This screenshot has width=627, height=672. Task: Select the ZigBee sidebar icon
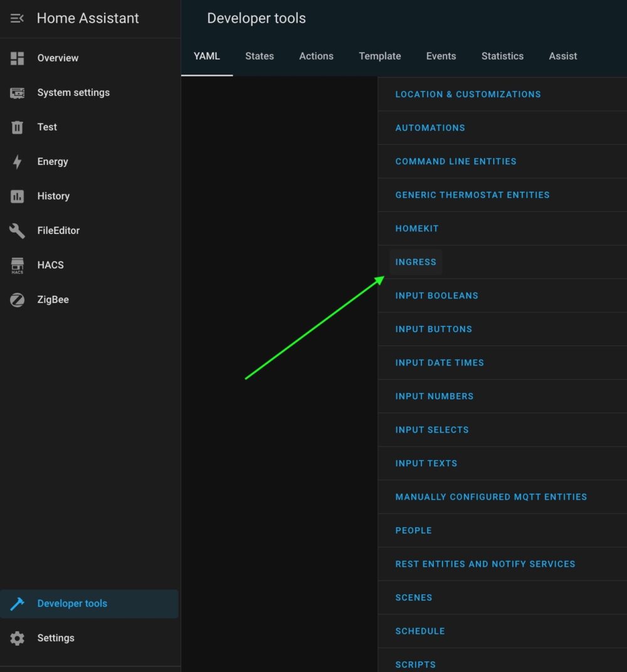coord(17,299)
